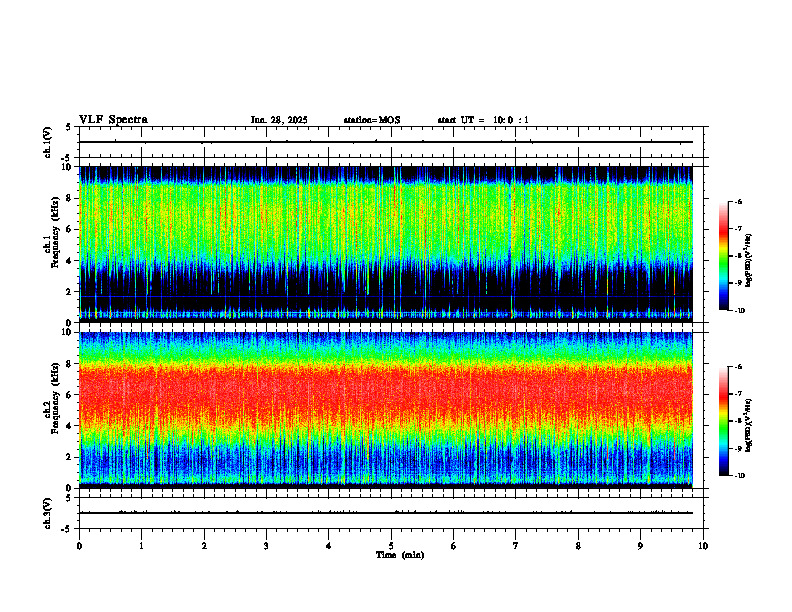Click the "-10" label on ch.1 color scale
The height and width of the screenshot is (612, 792).
(x=739, y=311)
